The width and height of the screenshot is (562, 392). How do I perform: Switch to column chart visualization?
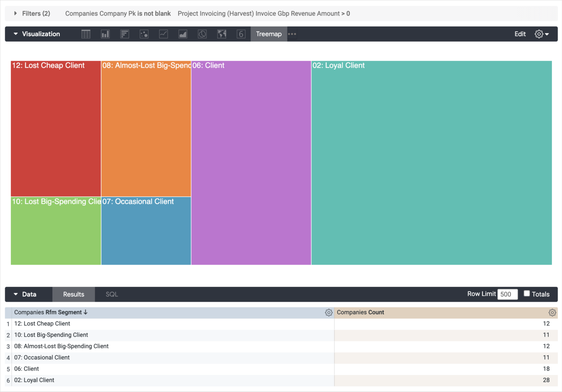[x=105, y=34]
